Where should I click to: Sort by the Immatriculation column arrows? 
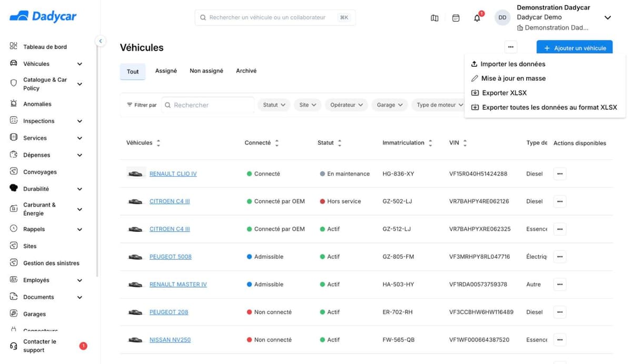[430, 143]
